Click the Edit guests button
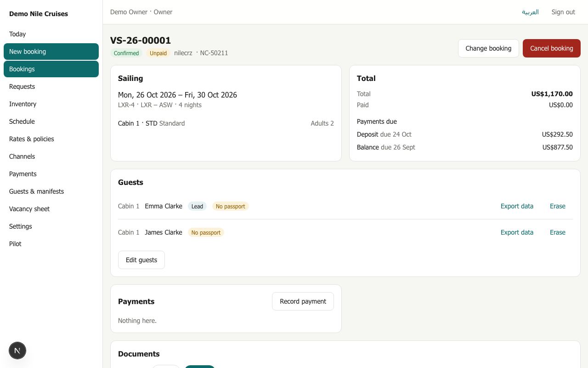 (x=141, y=260)
